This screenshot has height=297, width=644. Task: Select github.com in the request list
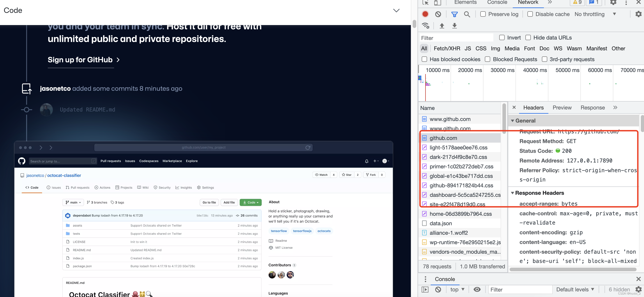pos(443,138)
